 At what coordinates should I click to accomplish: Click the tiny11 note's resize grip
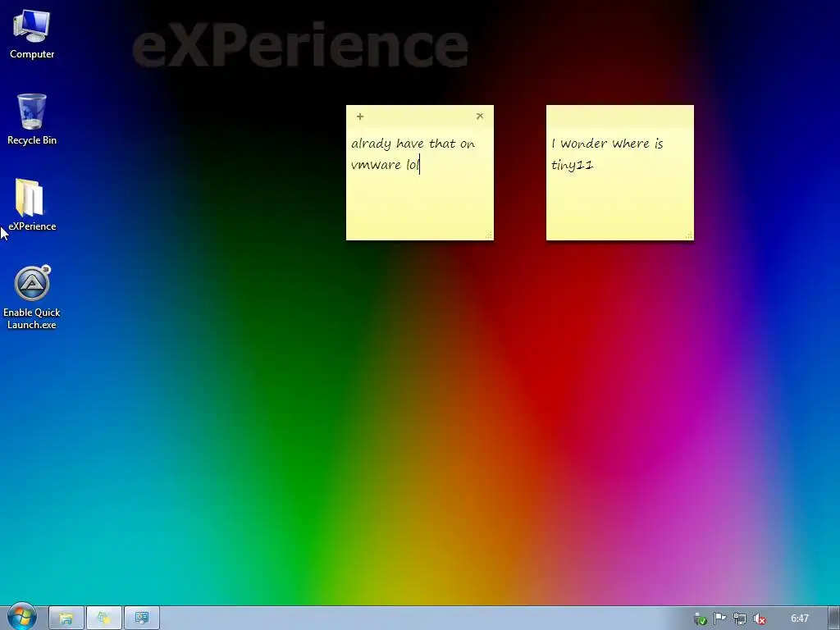[689, 235]
